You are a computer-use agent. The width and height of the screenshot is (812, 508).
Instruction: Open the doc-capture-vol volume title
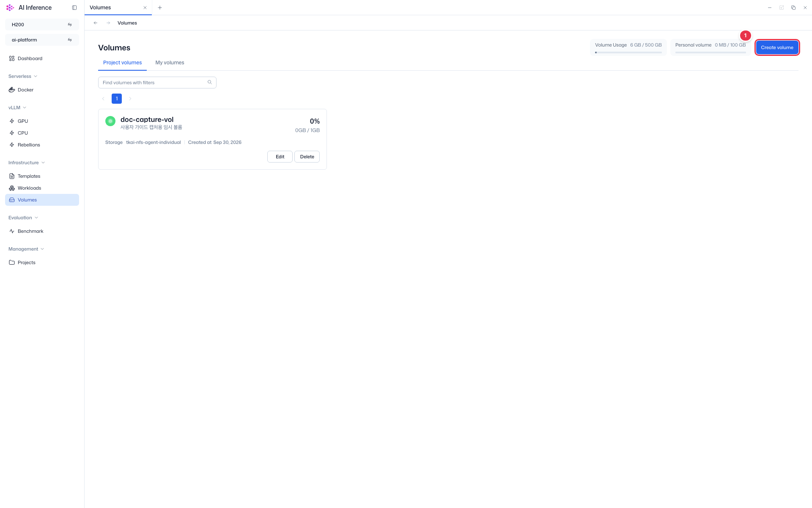[x=147, y=119]
